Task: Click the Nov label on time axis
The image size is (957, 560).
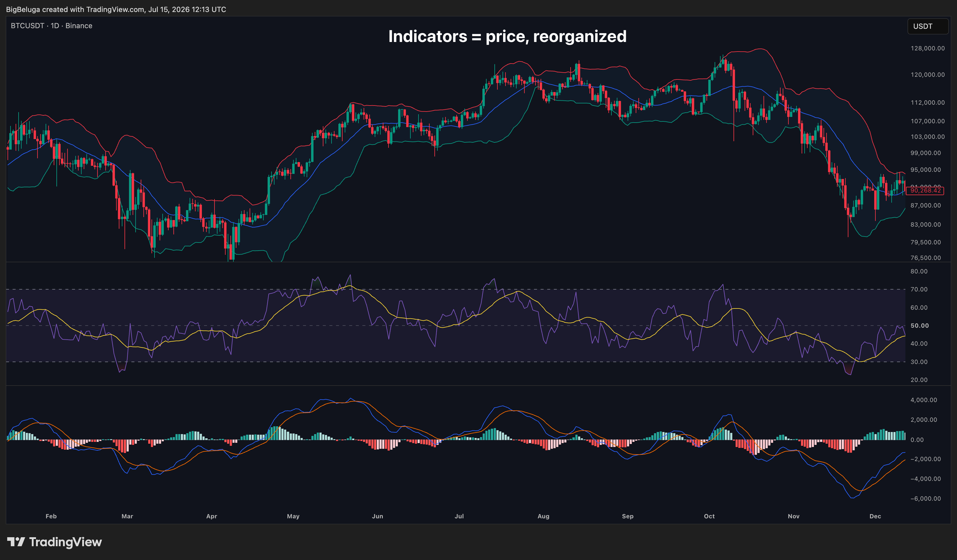Action: 794,516
